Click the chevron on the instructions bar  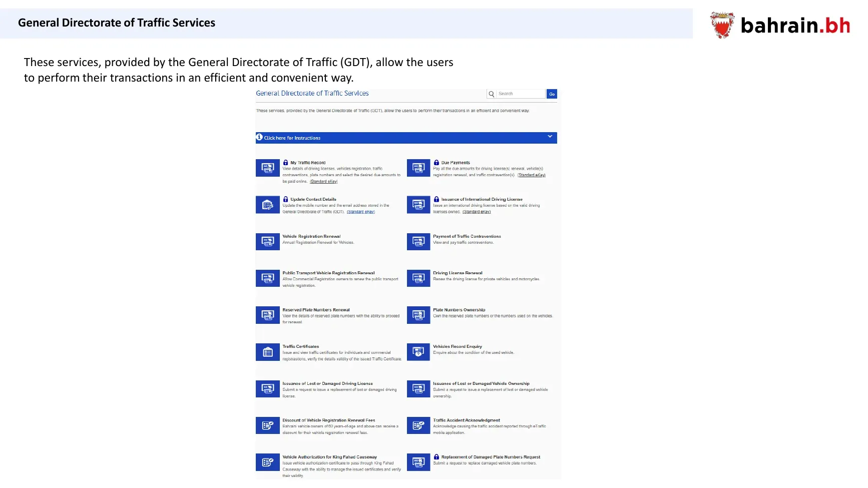point(550,137)
